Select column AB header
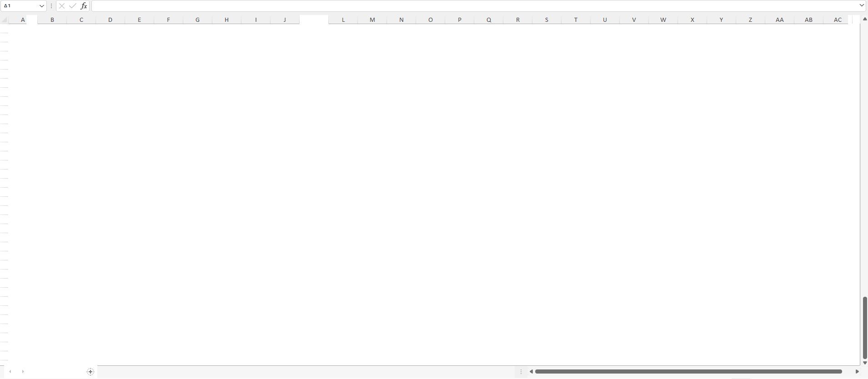 click(809, 20)
